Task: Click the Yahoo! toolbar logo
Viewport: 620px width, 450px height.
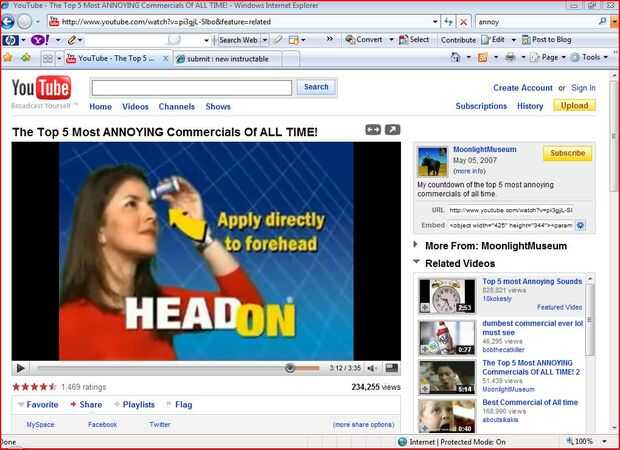Action: pyautogui.click(x=40, y=40)
